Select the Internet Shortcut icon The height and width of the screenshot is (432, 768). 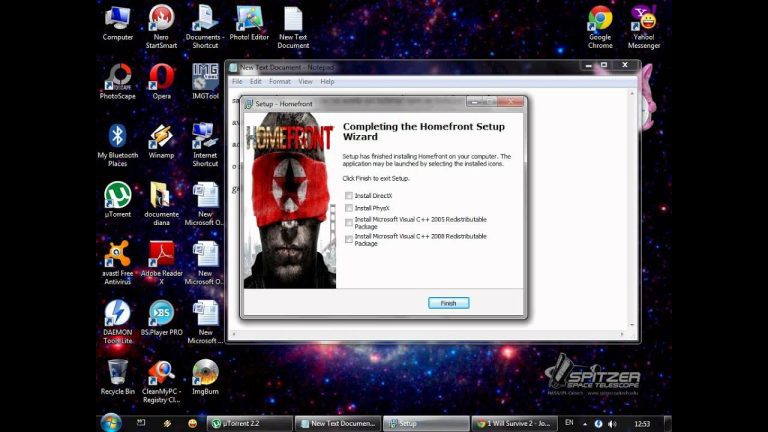coord(205,145)
